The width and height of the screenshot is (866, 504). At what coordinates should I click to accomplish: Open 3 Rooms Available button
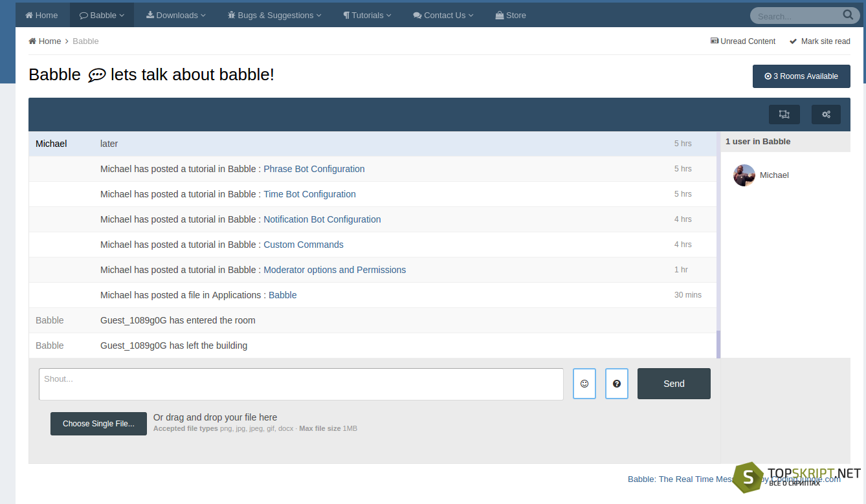pyautogui.click(x=801, y=76)
